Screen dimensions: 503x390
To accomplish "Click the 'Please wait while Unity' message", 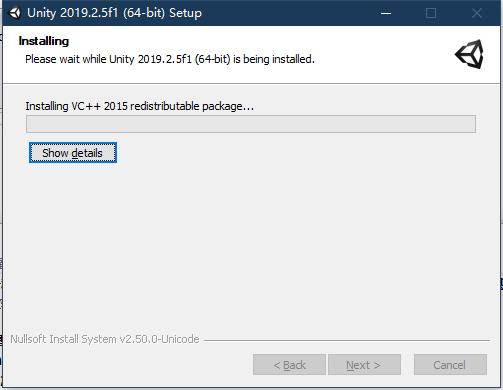I will 170,59.
